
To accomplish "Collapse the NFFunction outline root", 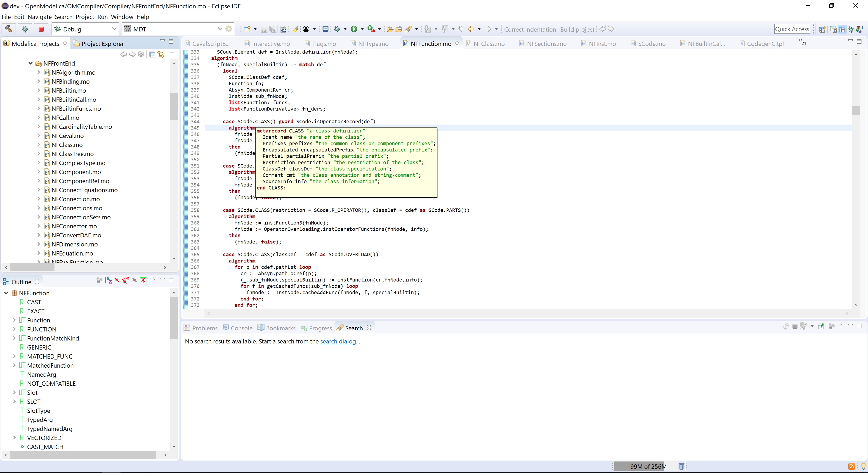I will 6,293.
